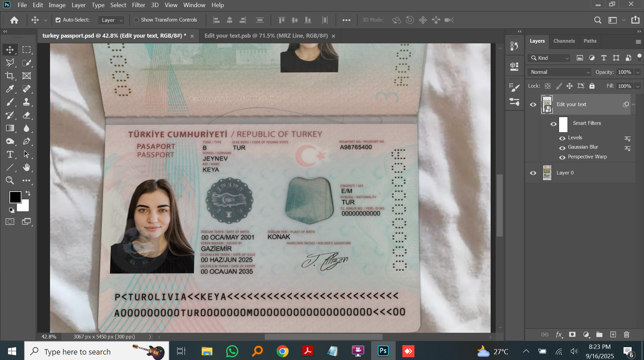The width and height of the screenshot is (644, 360).
Task: Click the black foreground color swatch
Action: 15,197
